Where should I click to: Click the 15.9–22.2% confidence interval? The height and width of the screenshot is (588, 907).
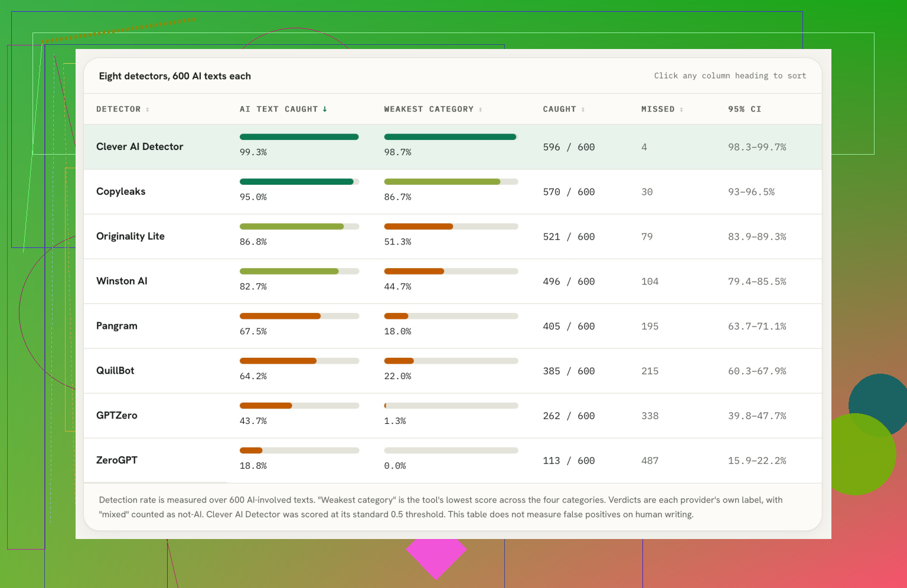click(757, 461)
